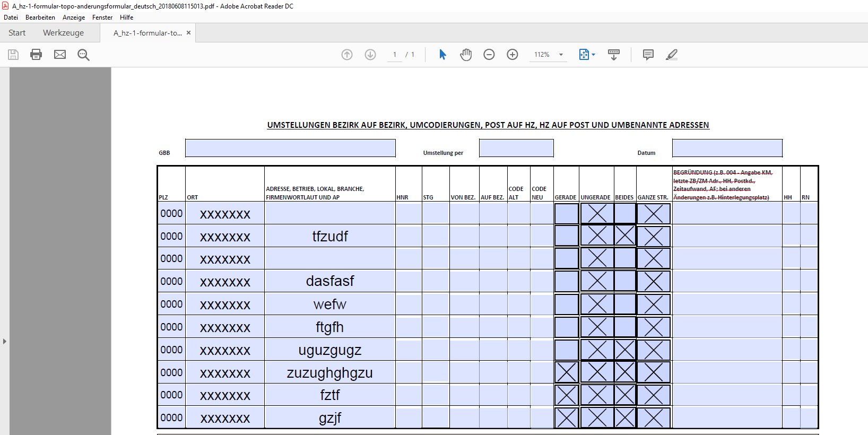The width and height of the screenshot is (868, 435).
Task: Click HNR cell in the ftgfh row
Action: [409, 327]
